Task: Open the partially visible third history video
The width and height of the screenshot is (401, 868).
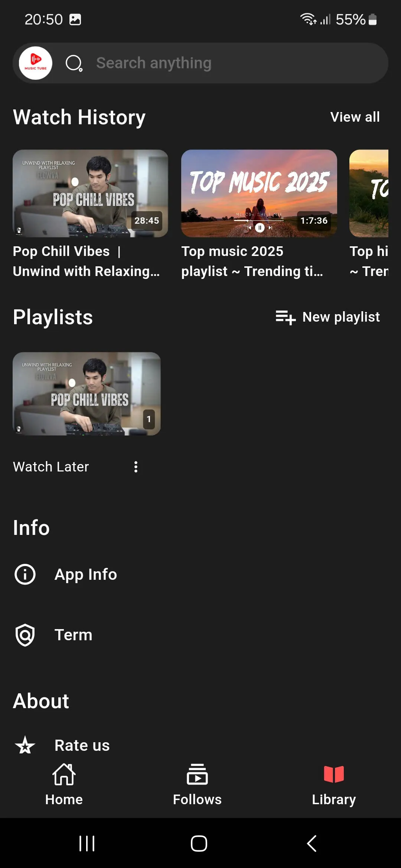Action: tap(369, 194)
